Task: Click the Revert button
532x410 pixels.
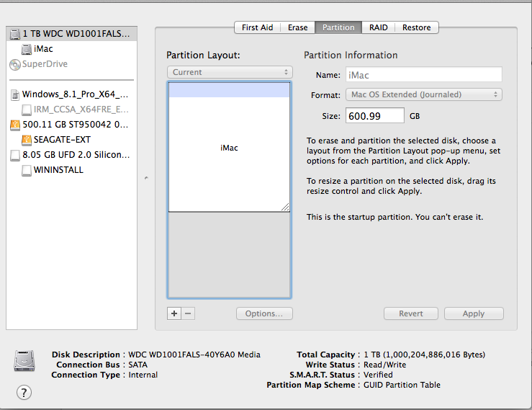Action: pos(411,313)
